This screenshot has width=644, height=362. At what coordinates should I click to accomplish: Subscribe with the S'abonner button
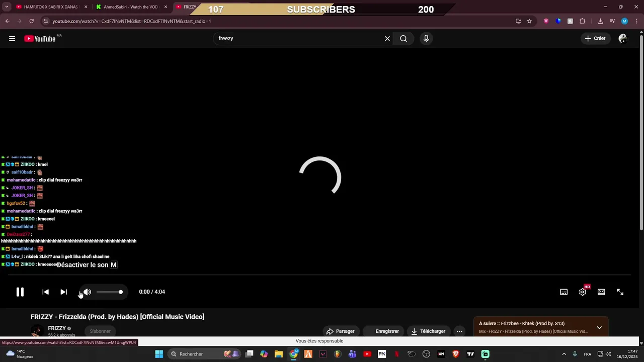pyautogui.click(x=100, y=331)
